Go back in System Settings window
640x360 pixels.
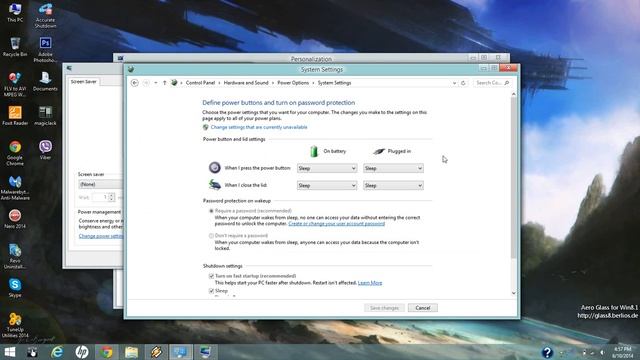134,83
